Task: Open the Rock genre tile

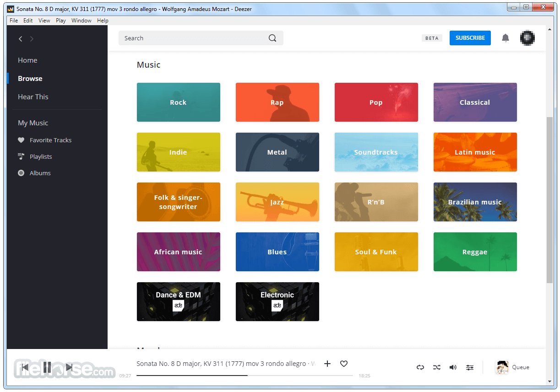Action: click(x=179, y=102)
